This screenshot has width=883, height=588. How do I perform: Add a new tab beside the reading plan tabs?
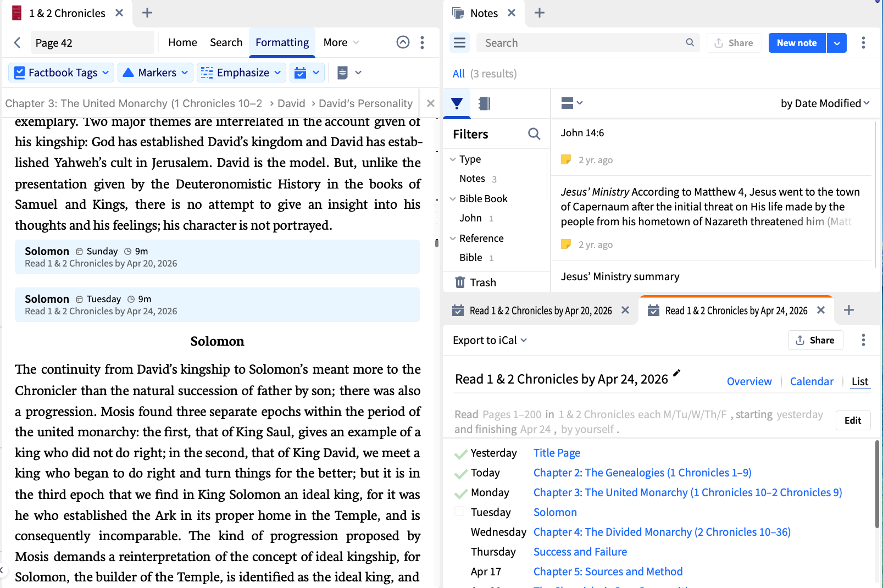click(848, 310)
